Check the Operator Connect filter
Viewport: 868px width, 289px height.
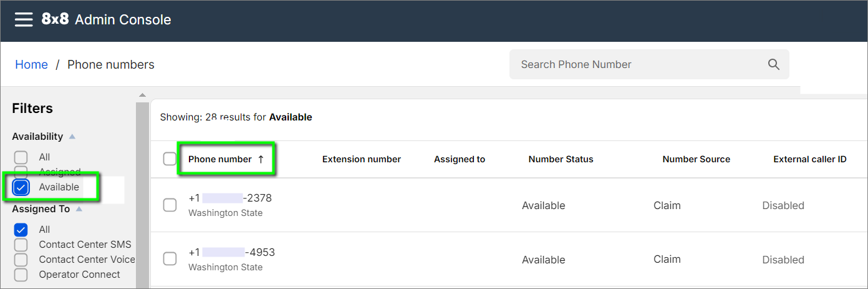click(x=21, y=275)
